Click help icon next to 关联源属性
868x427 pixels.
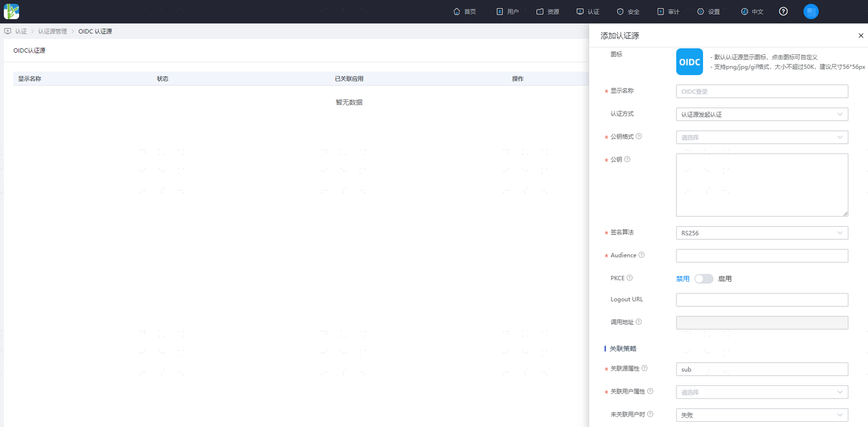click(x=645, y=369)
